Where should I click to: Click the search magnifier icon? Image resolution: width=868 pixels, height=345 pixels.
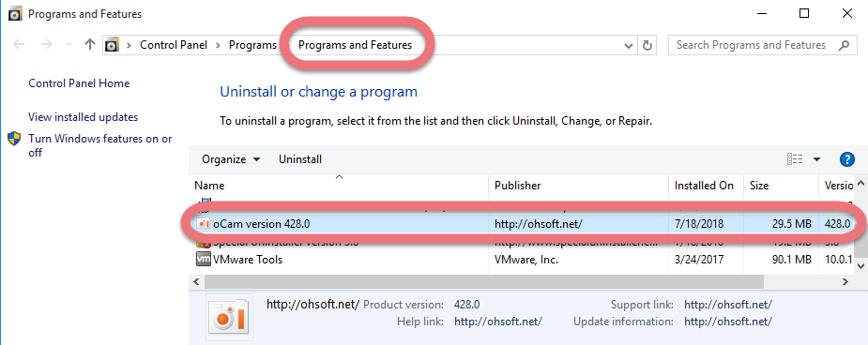click(x=844, y=45)
